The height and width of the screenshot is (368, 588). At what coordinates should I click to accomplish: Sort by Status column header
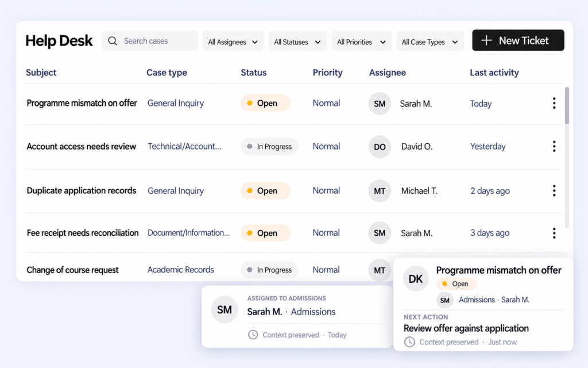pyautogui.click(x=253, y=72)
